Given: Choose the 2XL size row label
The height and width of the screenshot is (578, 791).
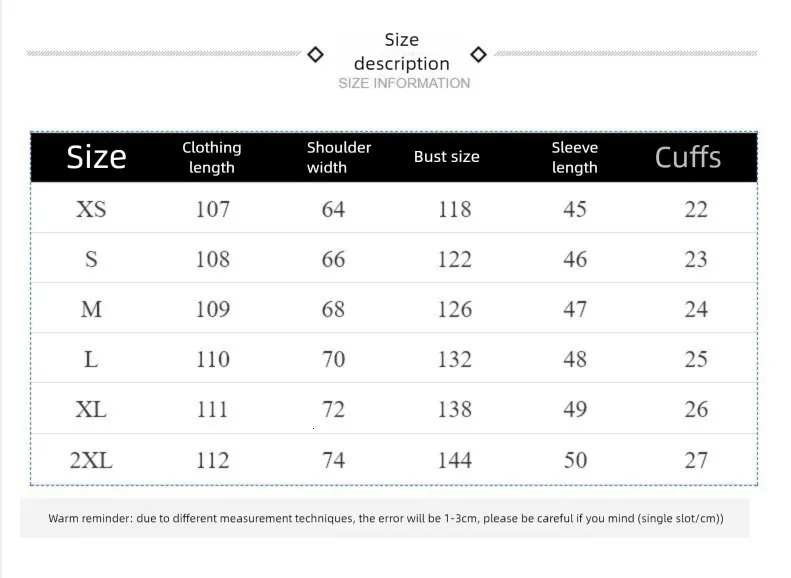Looking at the screenshot, I should tap(91, 460).
